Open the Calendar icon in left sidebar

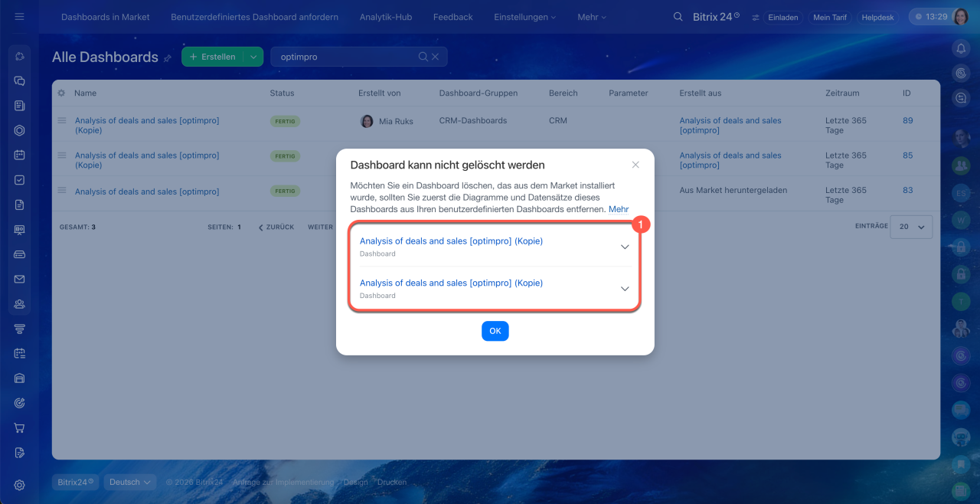point(20,155)
